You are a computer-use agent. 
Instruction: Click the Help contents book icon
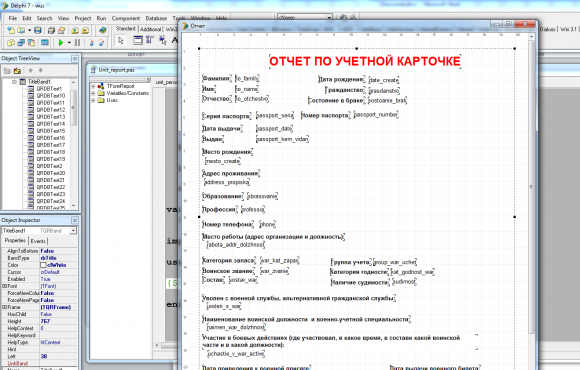pos(103,30)
